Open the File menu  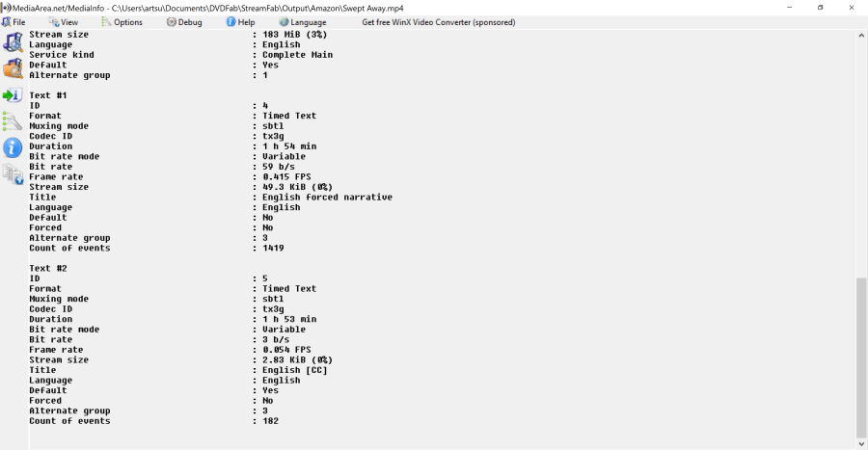(14, 22)
